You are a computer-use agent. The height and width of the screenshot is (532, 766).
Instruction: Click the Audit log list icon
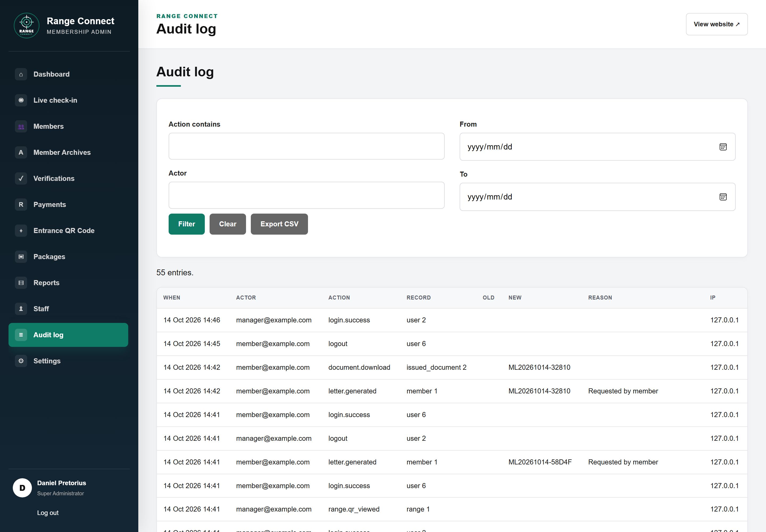click(21, 335)
